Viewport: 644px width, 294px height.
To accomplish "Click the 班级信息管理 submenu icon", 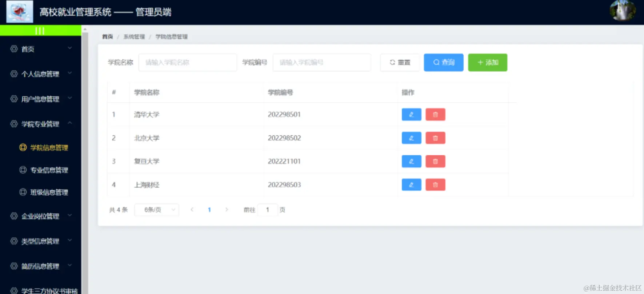I will pos(23,192).
